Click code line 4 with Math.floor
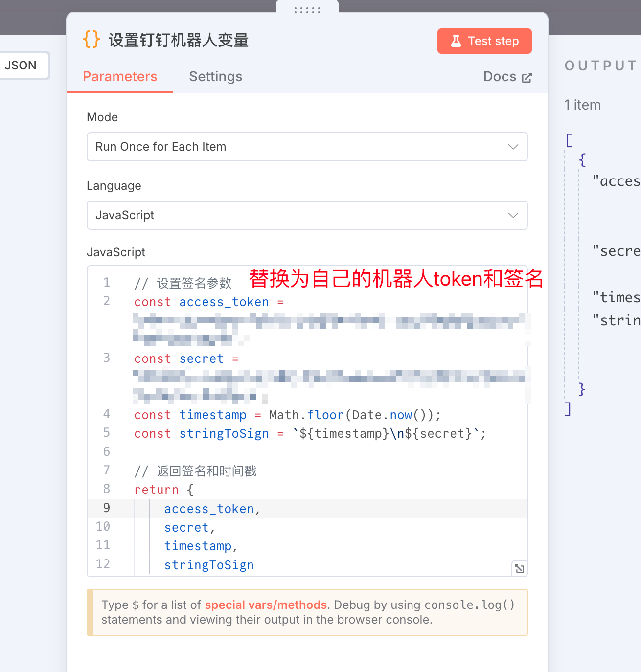Image resolution: width=641 pixels, height=672 pixels. click(x=288, y=415)
